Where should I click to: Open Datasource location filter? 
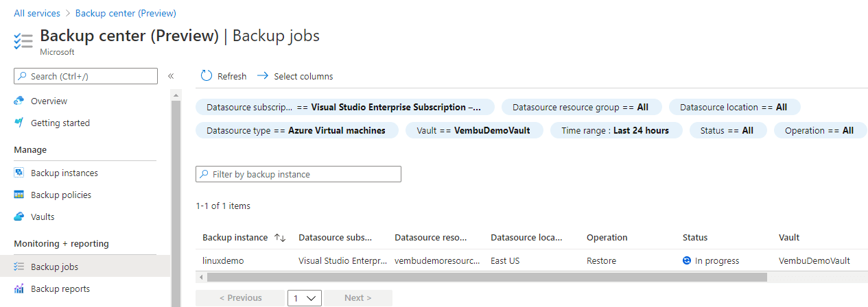pyautogui.click(x=734, y=107)
